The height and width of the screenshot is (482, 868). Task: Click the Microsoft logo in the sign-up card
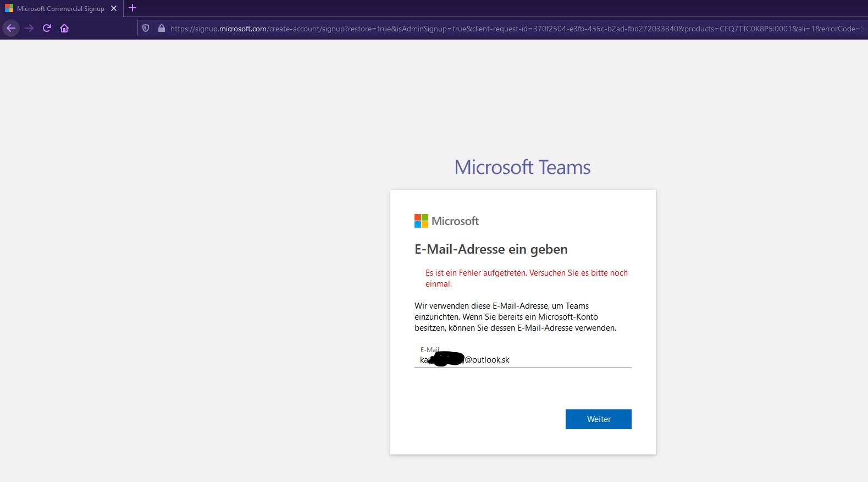click(x=446, y=221)
